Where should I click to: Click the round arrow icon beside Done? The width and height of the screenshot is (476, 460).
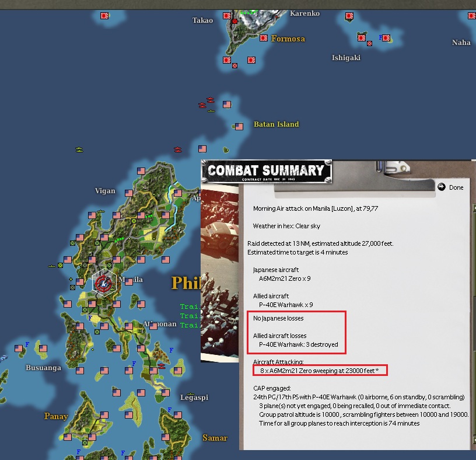(442, 187)
